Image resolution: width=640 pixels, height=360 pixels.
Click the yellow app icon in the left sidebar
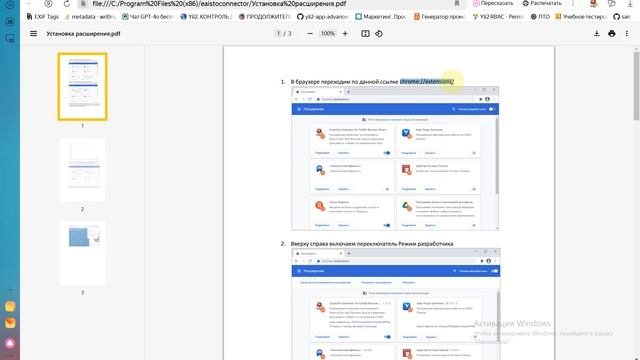10,306
